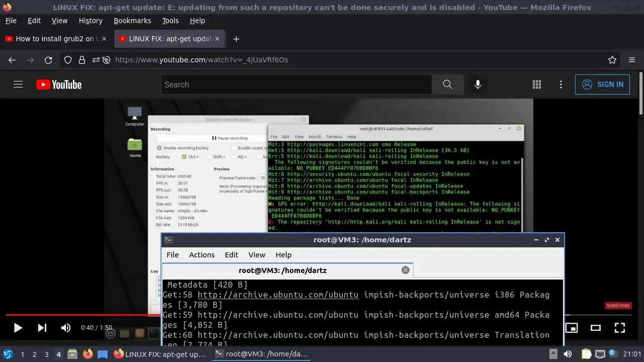Open a new Firefox tab
This screenshot has width=644, height=362.
(x=236, y=39)
